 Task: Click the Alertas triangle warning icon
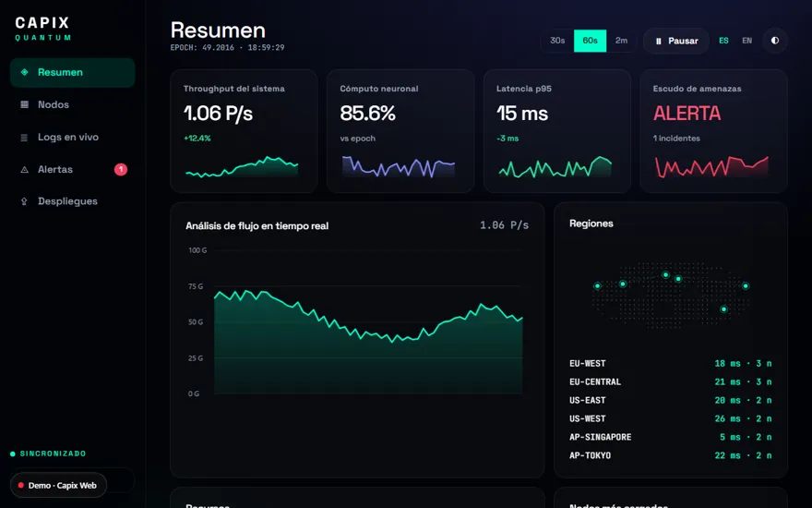pos(24,170)
